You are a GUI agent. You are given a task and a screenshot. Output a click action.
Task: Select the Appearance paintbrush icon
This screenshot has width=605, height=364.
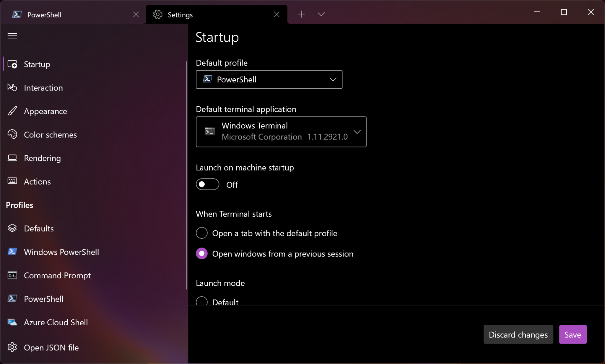[12, 111]
